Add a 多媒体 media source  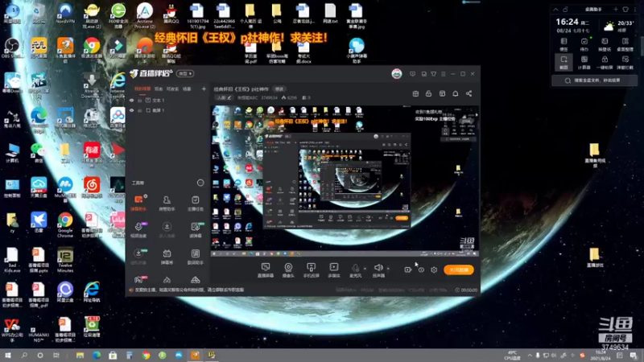point(334,270)
